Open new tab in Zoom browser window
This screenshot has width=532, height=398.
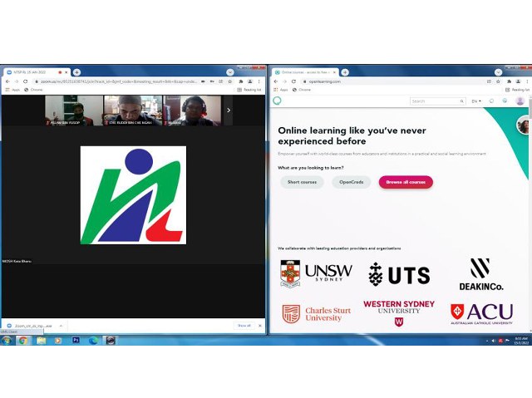click(77, 71)
